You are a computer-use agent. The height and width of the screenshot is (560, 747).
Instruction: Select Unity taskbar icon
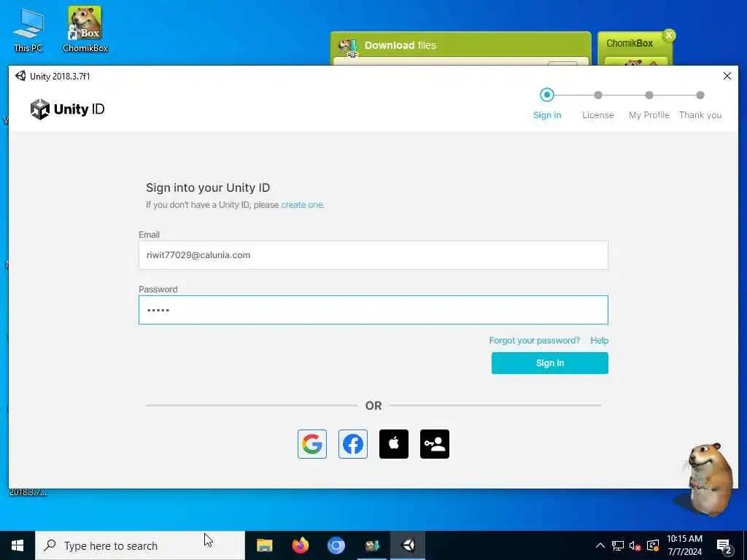(409, 545)
